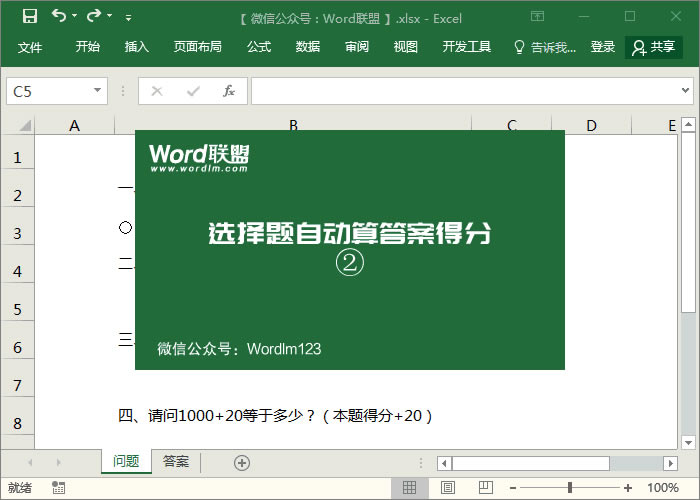Click the Insert Function fx icon
This screenshot has height=500, width=700.
[228, 91]
